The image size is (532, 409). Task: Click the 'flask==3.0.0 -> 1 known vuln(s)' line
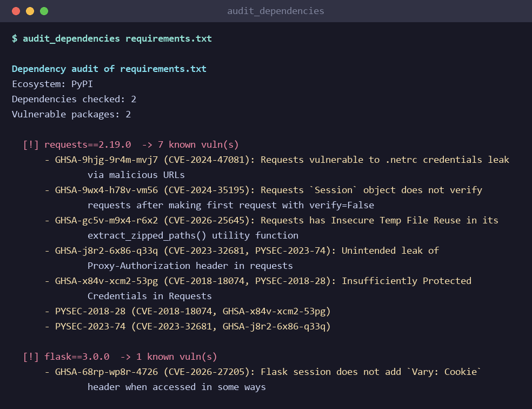point(120,357)
